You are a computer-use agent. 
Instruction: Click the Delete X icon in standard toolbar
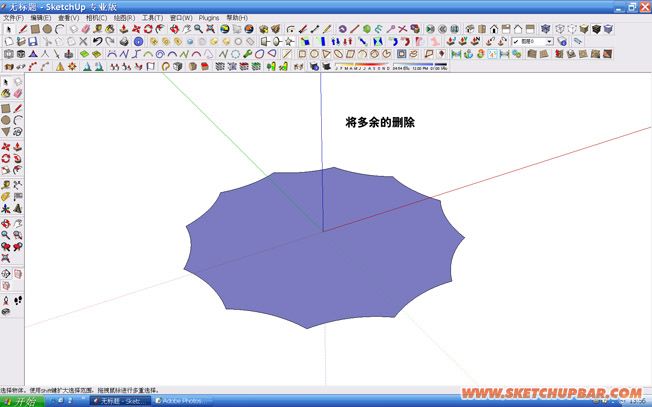(83, 42)
